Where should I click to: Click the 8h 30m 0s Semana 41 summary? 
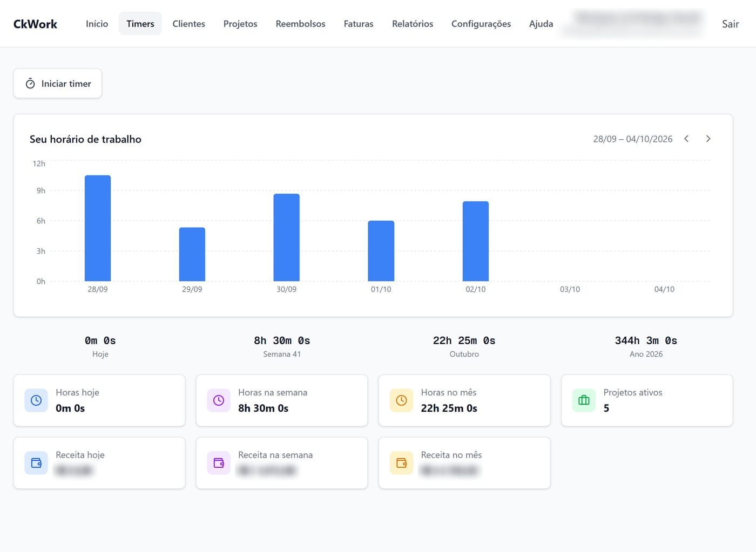[x=282, y=346]
